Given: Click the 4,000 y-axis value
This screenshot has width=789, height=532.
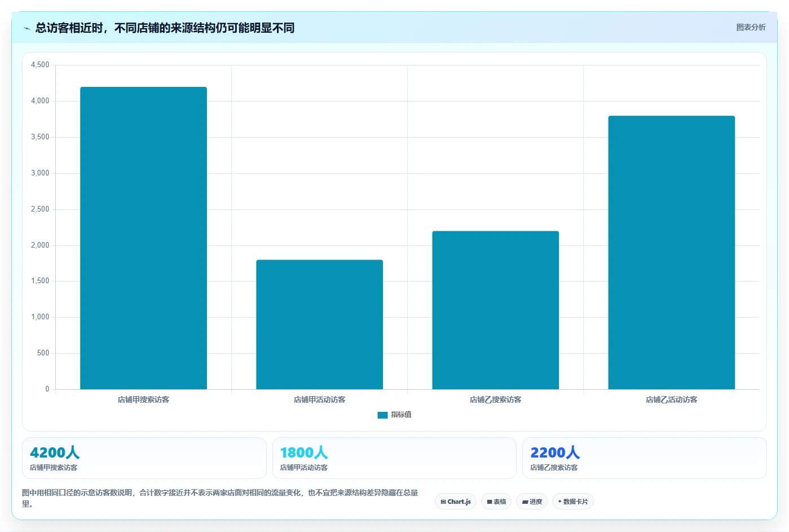Looking at the screenshot, I should 40,101.
